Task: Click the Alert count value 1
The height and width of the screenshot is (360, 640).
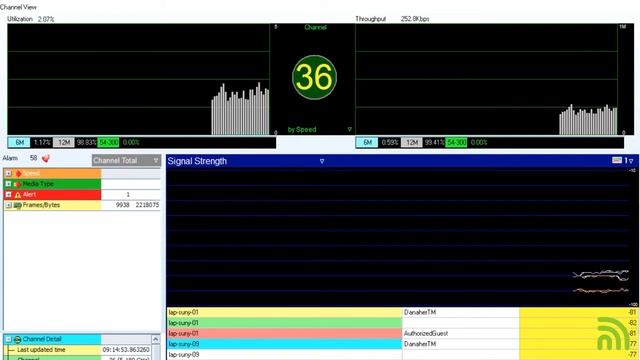Action: 128,195
